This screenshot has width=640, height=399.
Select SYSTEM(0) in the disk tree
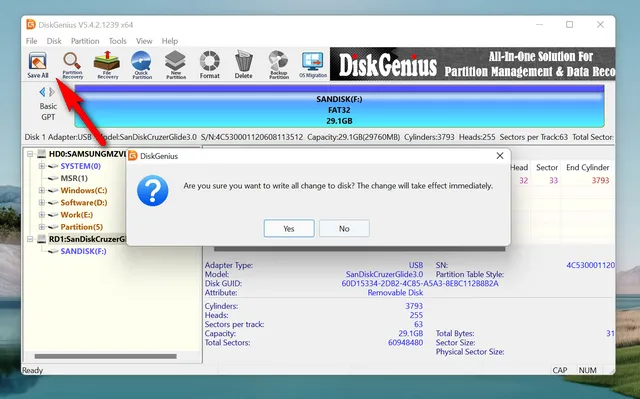(x=80, y=166)
